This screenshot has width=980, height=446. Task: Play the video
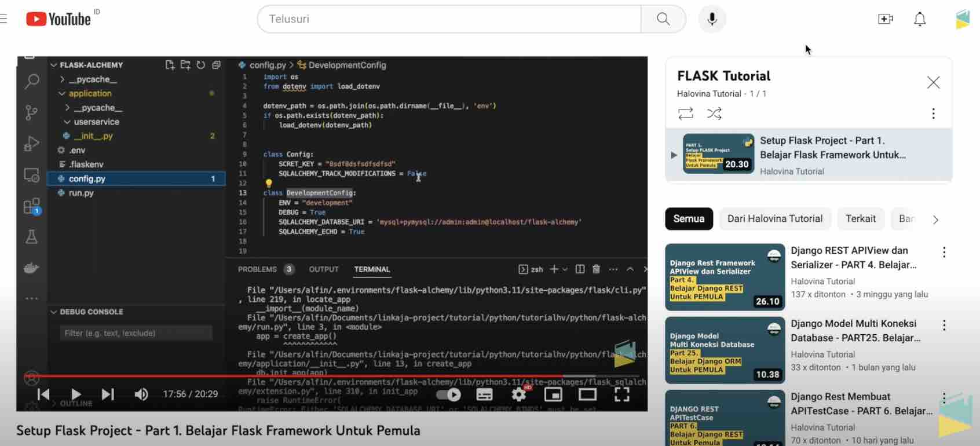pos(76,394)
